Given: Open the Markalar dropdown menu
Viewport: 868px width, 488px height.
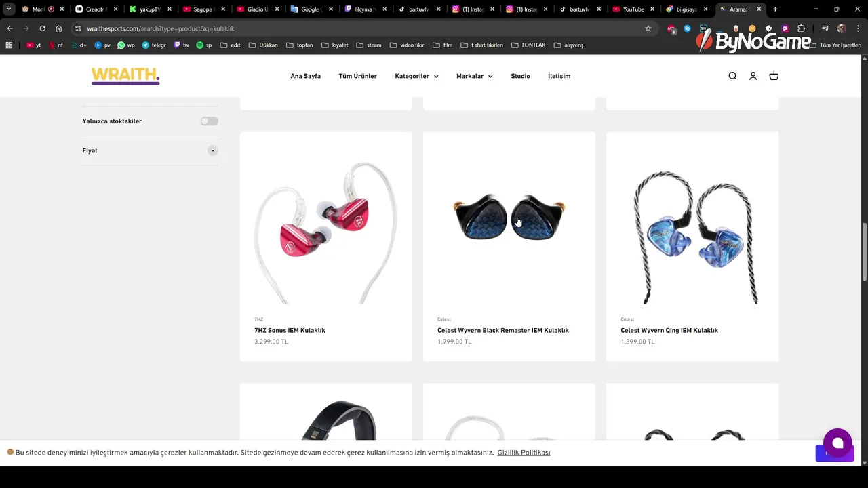Looking at the screenshot, I should click(x=475, y=76).
